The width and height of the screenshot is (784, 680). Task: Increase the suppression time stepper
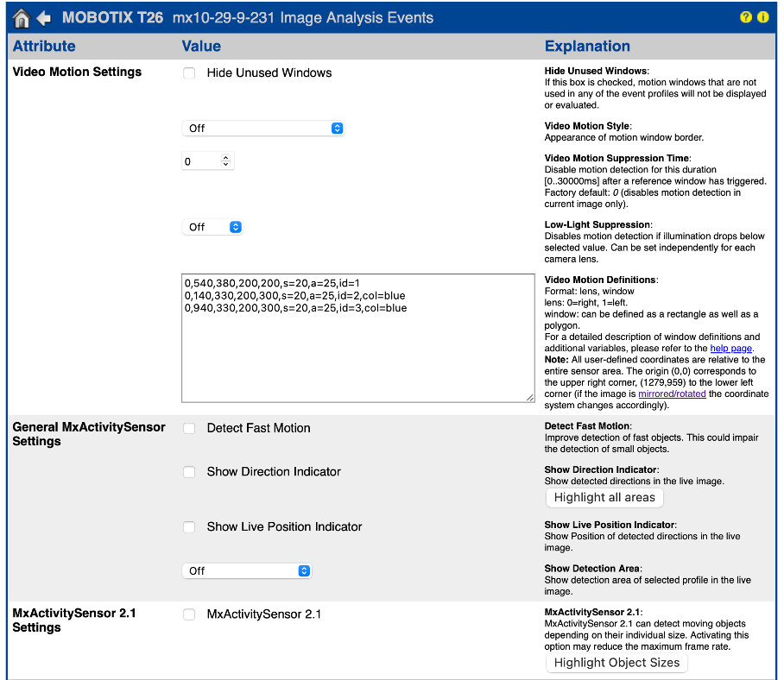coord(226,157)
